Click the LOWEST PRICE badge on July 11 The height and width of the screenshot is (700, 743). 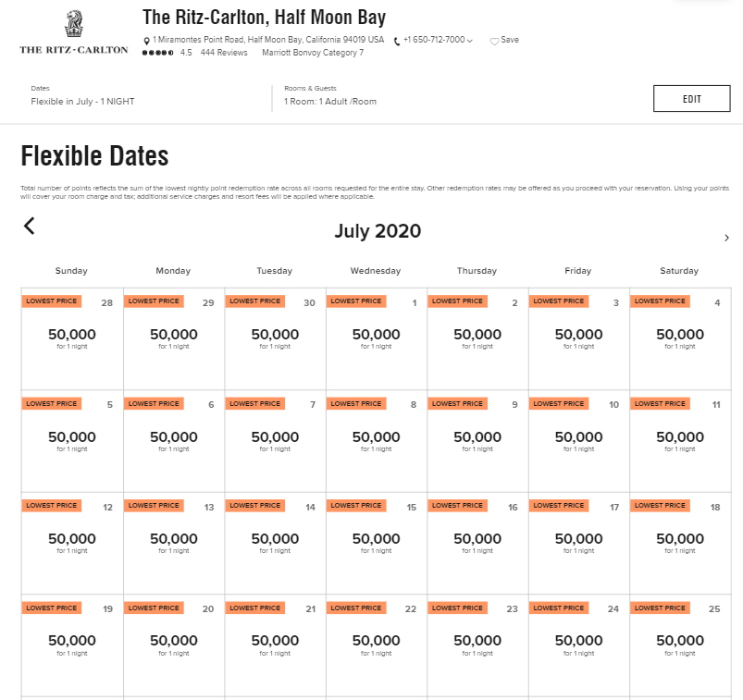659,403
